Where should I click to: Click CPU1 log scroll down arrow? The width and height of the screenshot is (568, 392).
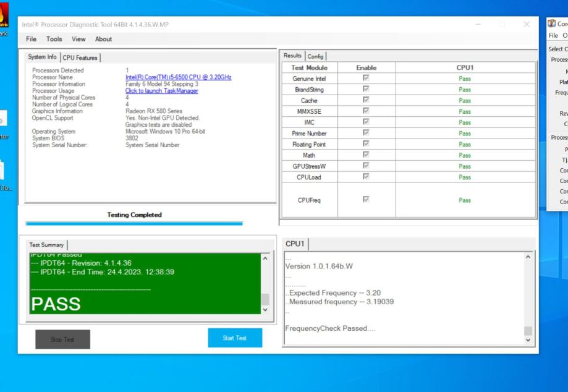(528, 340)
